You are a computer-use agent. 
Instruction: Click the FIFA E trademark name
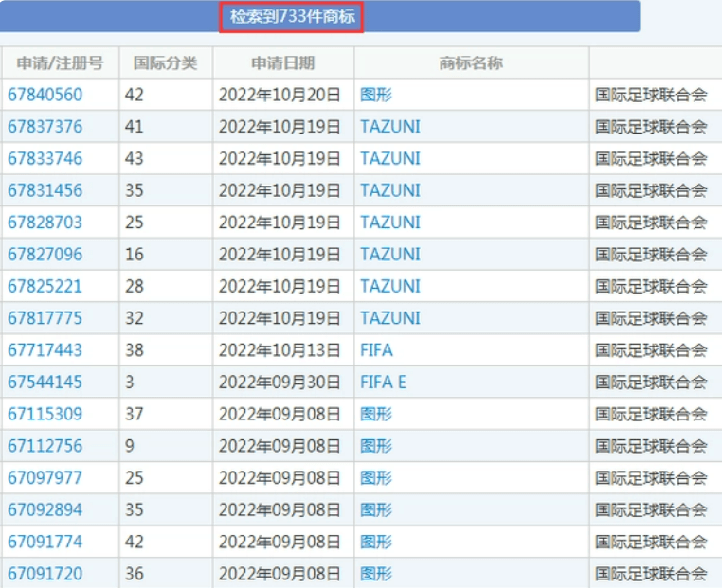coord(383,383)
